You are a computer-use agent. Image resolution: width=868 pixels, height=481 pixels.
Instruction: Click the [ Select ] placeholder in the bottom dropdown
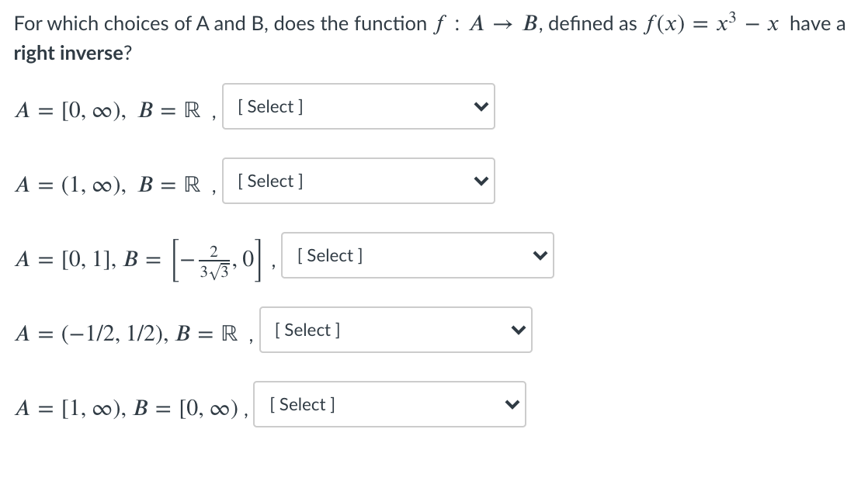pyautogui.click(x=301, y=404)
